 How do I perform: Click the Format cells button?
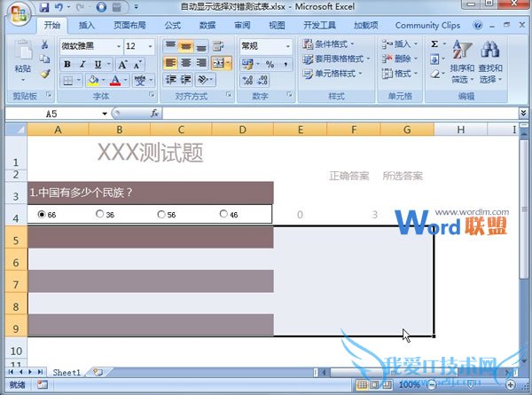(399, 74)
